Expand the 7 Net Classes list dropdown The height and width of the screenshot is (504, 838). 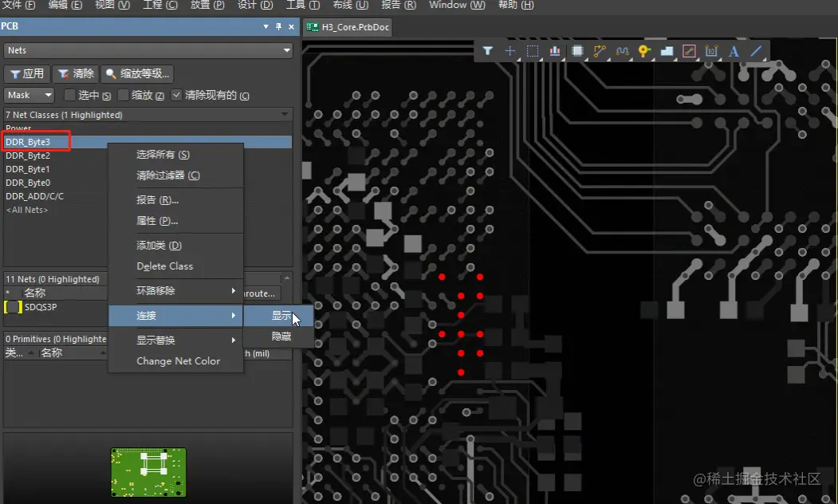click(148, 114)
